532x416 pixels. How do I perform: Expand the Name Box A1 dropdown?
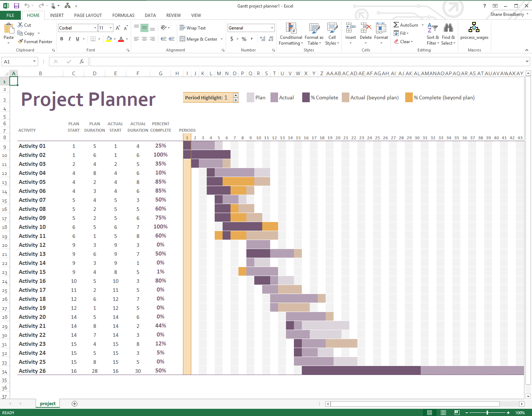34,62
